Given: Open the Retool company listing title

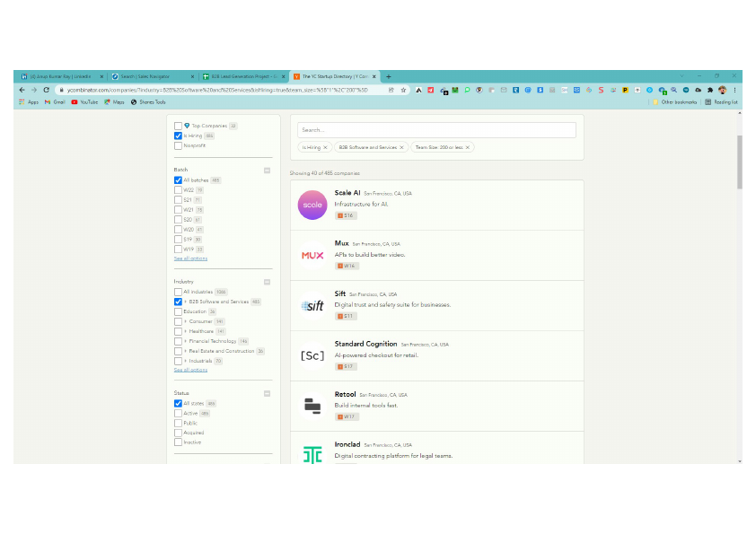Looking at the screenshot, I should pyautogui.click(x=345, y=394).
